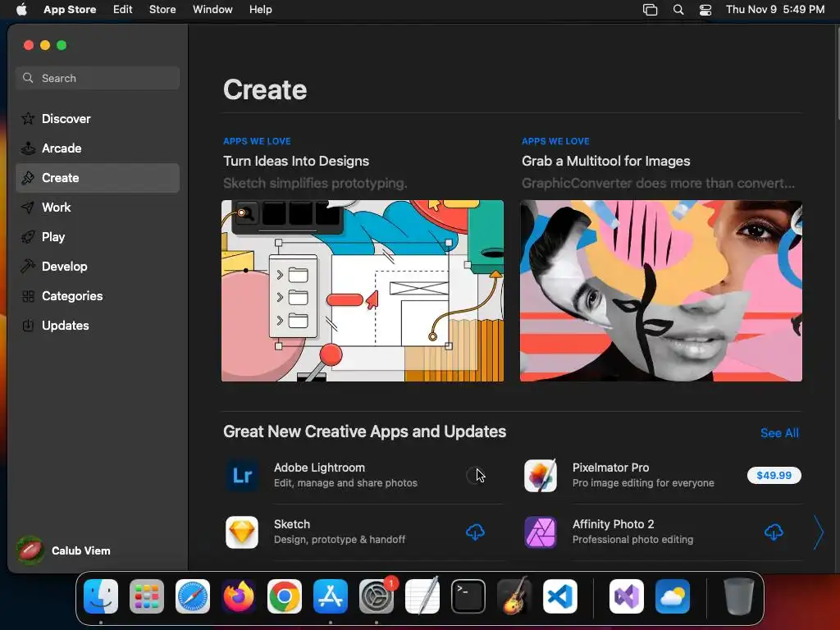This screenshot has width=840, height=630.
Task: Go to Develop in the sidebar
Action: 98,267
